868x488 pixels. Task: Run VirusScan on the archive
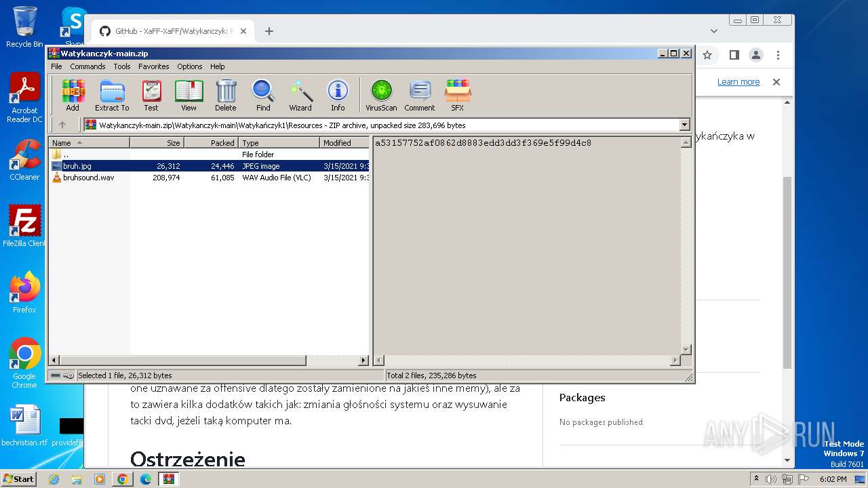(381, 95)
